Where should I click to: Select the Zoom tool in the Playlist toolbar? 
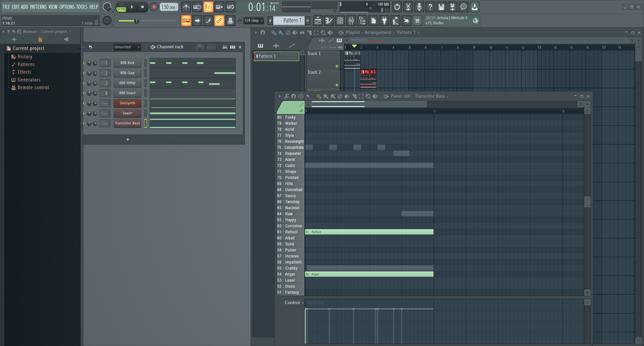[x=323, y=33]
